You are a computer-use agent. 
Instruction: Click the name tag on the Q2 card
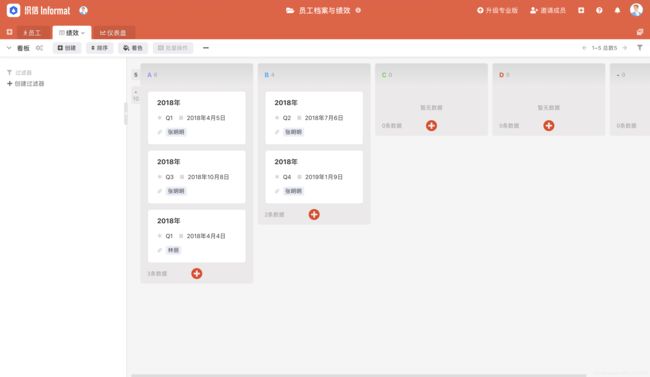coord(293,132)
